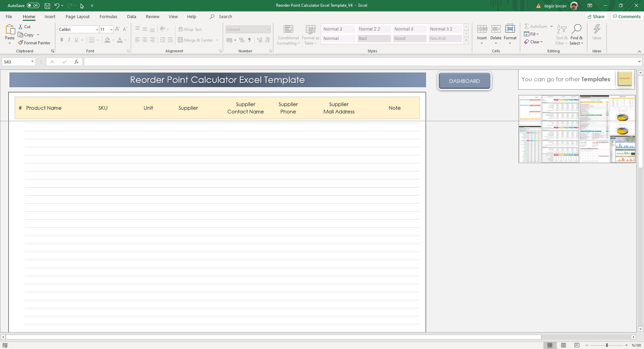
Task: Toggle Wrap Text
Action: coord(190,29)
